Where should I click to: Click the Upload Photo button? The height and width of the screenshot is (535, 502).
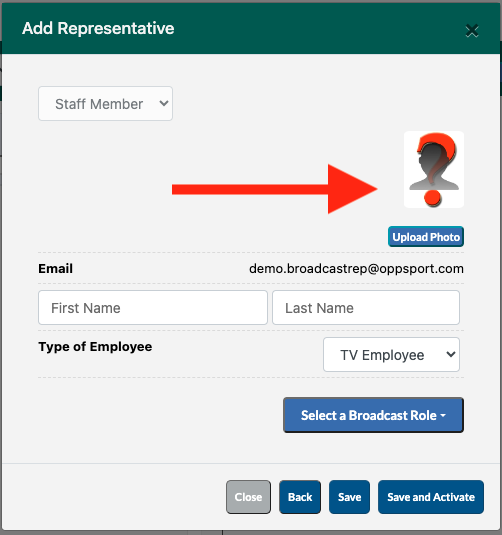click(426, 236)
